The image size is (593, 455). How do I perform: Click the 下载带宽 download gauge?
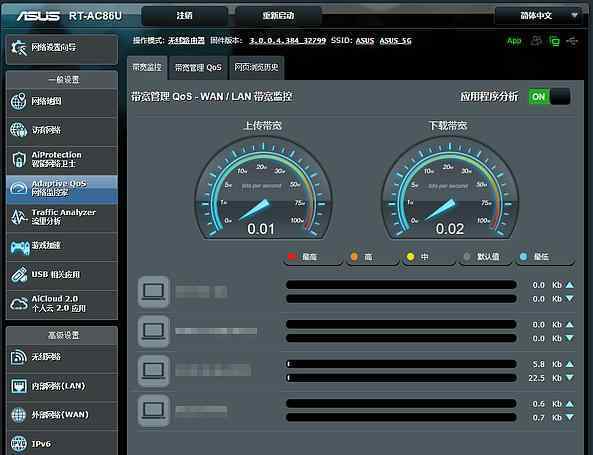[450, 188]
